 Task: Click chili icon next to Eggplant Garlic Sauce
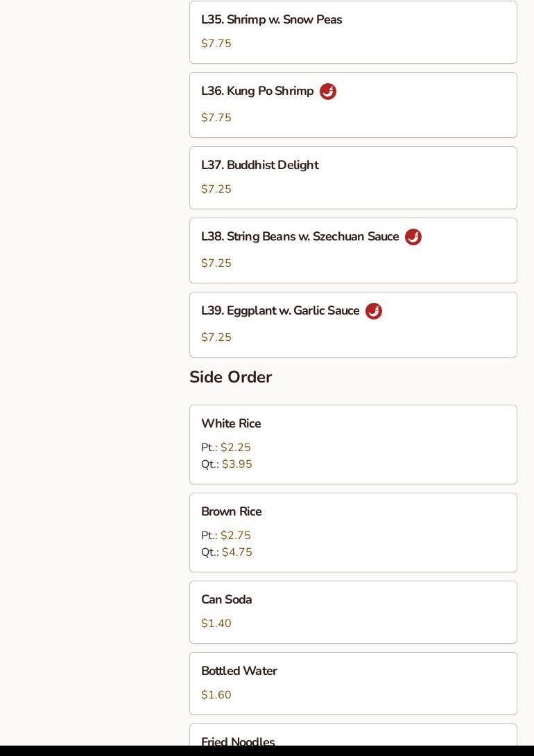pyautogui.click(x=374, y=311)
